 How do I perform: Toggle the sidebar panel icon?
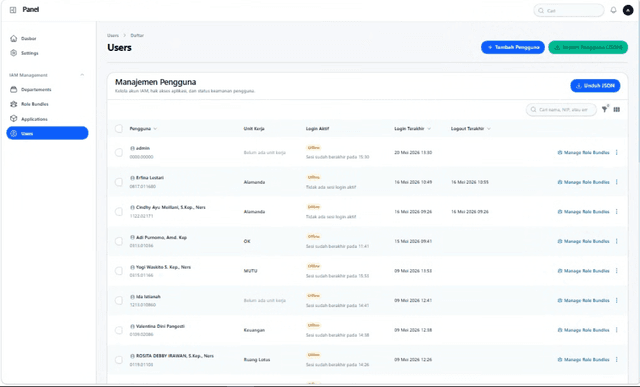(13, 10)
